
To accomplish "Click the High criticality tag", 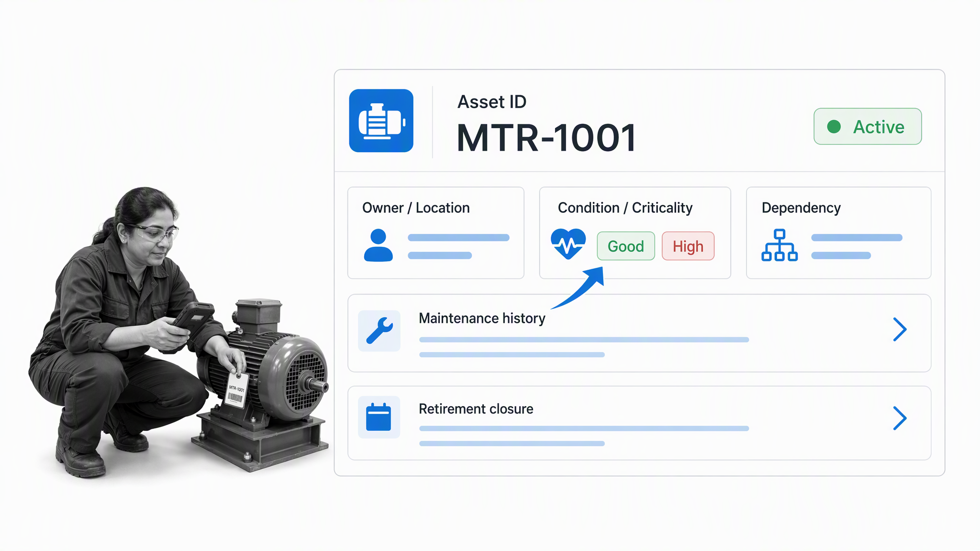I will point(688,246).
